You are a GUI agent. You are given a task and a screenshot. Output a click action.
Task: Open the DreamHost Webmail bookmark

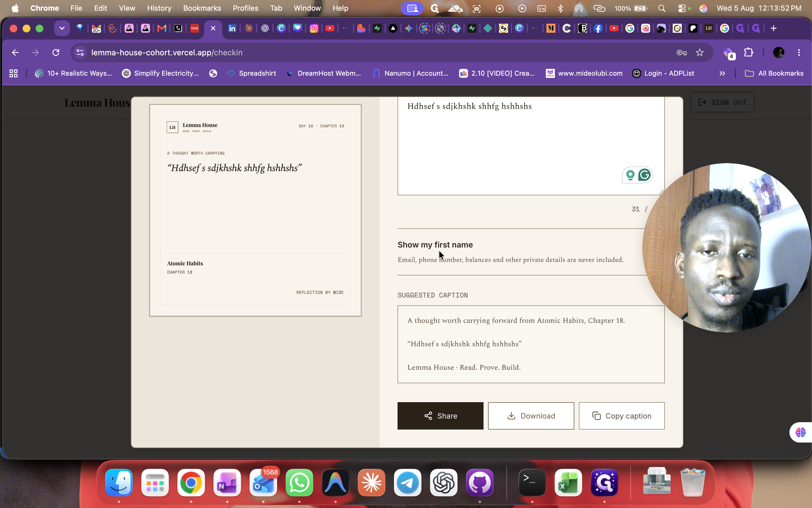coord(324,73)
